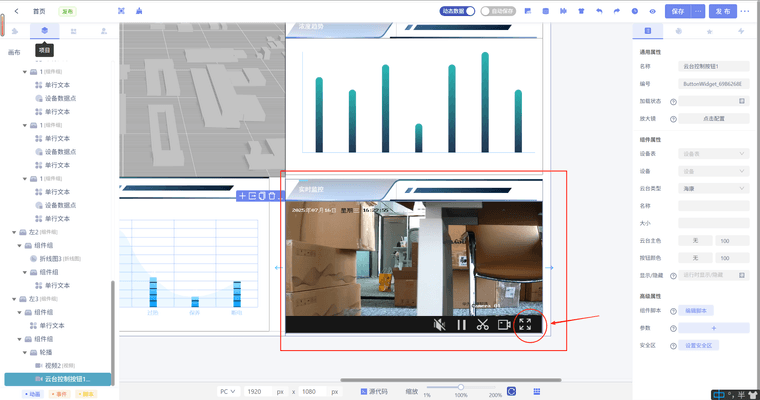The width and height of the screenshot is (760, 400).
Task: Click the 显示/隐藏 runtime field
Action: pyautogui.click(x=713, y=275)
